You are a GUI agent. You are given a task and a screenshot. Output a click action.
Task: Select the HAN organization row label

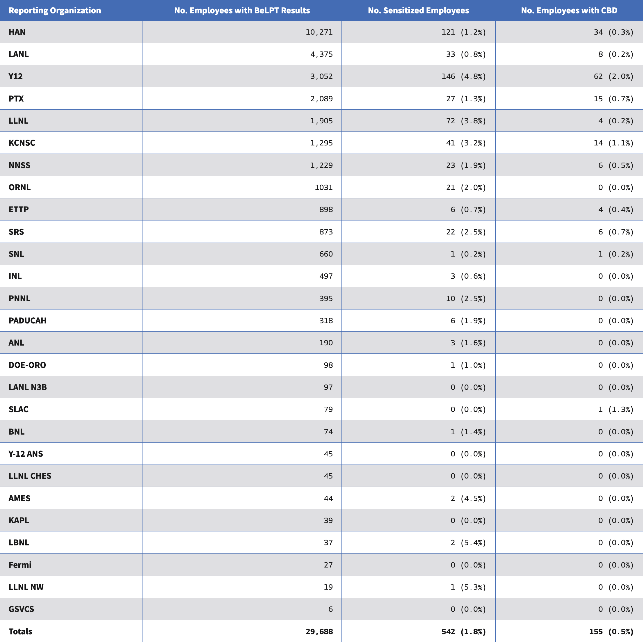pos(17,32)
